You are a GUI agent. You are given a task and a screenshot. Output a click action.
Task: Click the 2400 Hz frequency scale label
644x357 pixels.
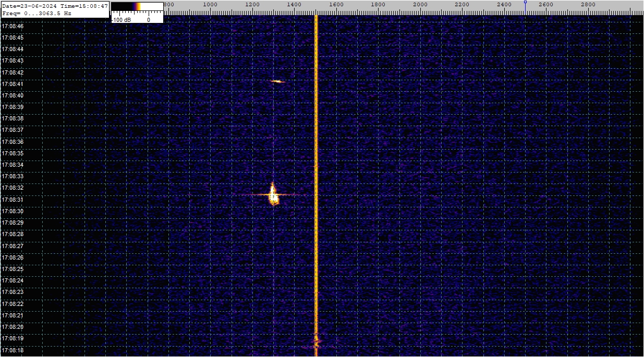click(x=504, y=4)
